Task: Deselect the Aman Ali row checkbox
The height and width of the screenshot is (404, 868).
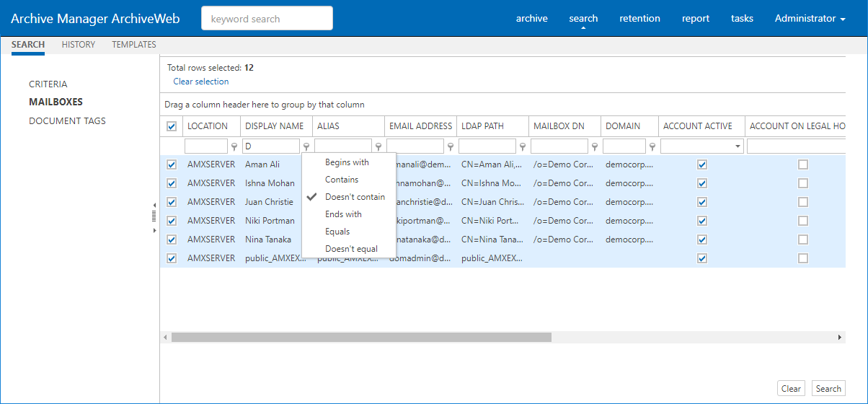Action: click(x=172, y=164)
